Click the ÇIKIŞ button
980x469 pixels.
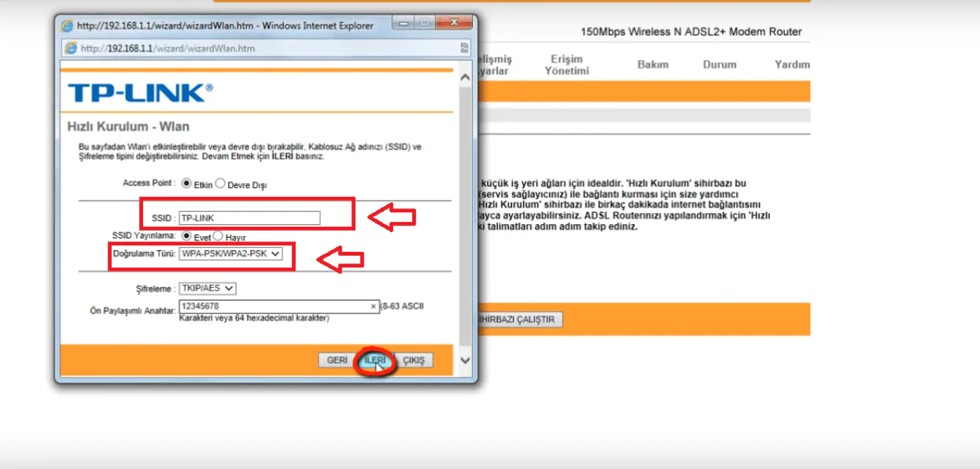(x=413, y=360)
